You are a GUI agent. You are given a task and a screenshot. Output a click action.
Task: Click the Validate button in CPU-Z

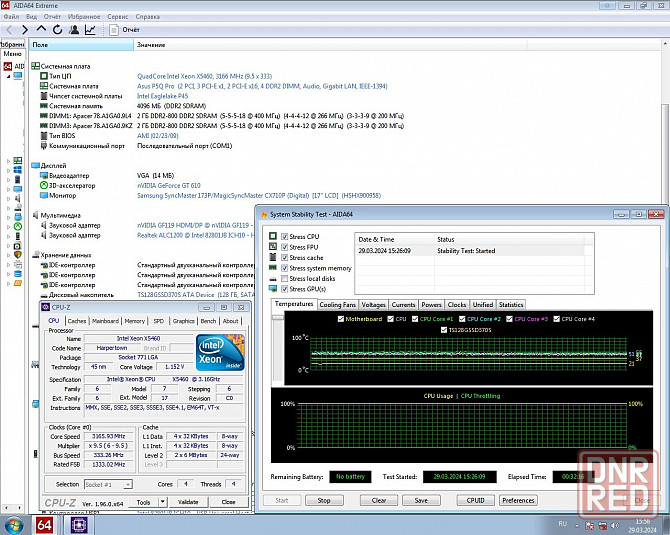pyautogui.click(x=188, y=502)
